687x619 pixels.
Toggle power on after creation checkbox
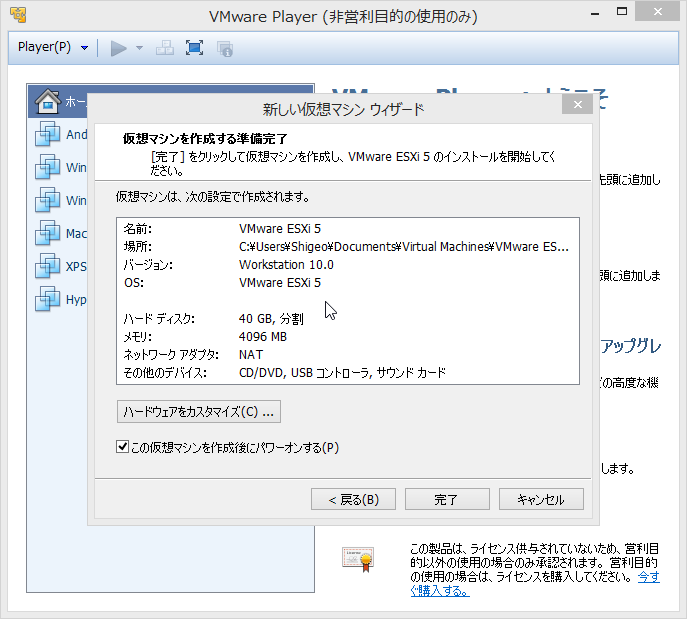pos(122,447)
